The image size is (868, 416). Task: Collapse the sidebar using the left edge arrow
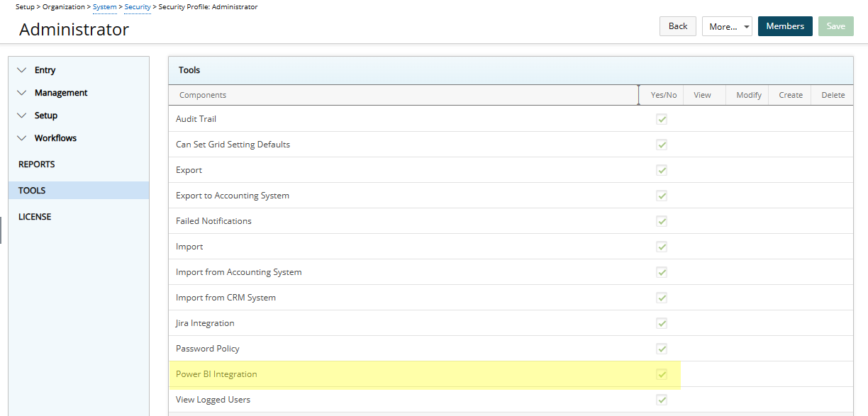click(x=3, y=229)
